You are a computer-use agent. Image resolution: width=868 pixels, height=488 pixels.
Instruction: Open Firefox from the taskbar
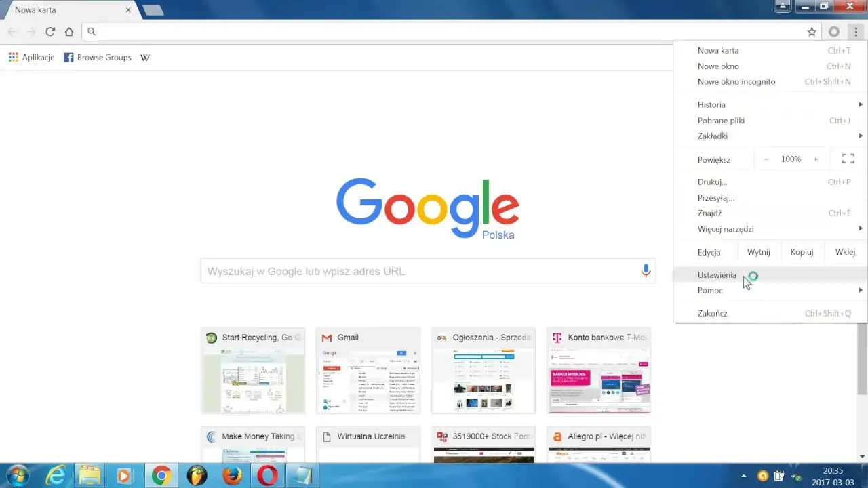(x=232, y=475)
